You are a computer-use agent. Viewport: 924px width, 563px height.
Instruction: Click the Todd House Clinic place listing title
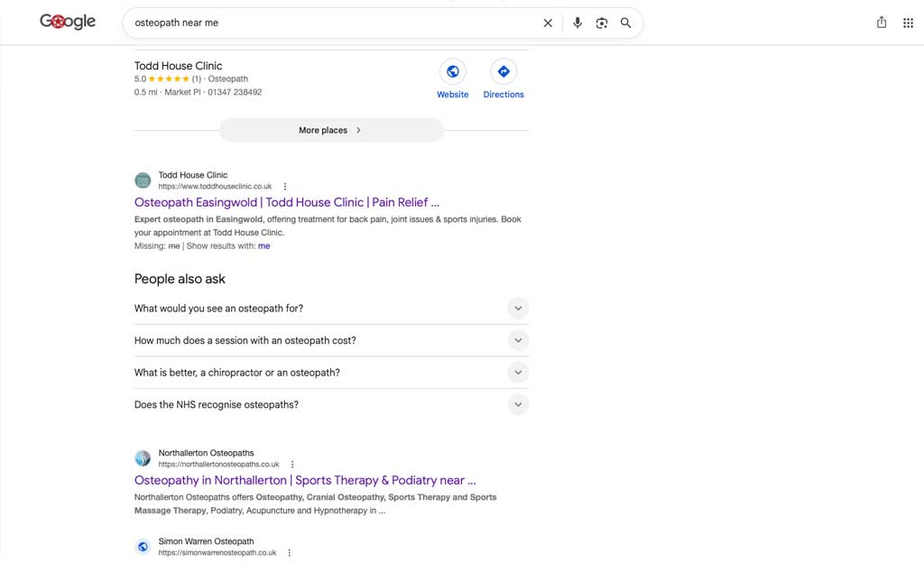click(178, 66)
